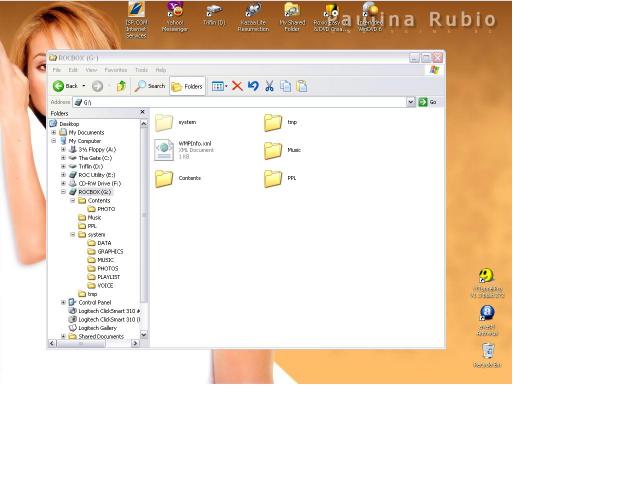Viewport: 640px width, 480px height.
Task: Open the Recycle Bin on desktop
Action: [x=487, y=356]
